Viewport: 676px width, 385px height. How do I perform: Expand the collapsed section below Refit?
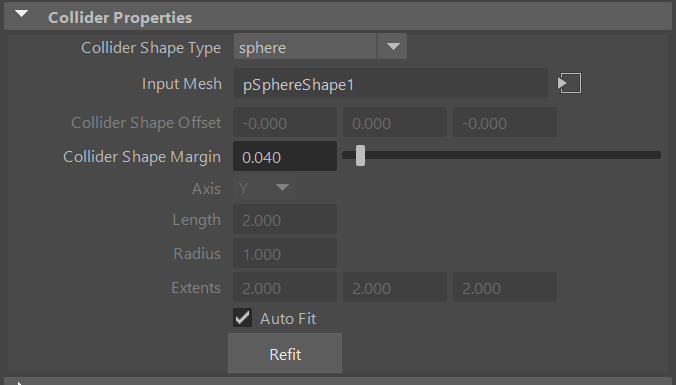tap(19, 383)
